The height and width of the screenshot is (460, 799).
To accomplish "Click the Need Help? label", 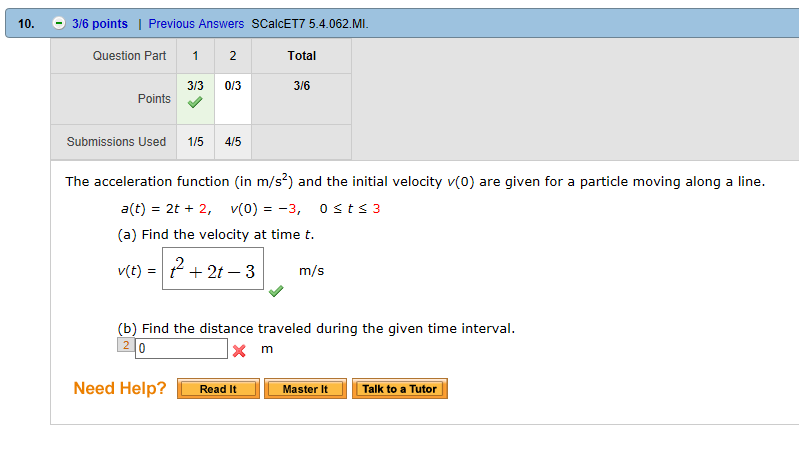I will [x=120, y=389].
